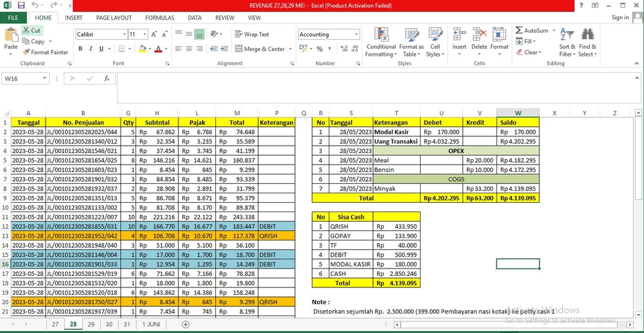644x333 pixels.
Task: Toggle bold formatting
Action: click(x=80, y=48)
